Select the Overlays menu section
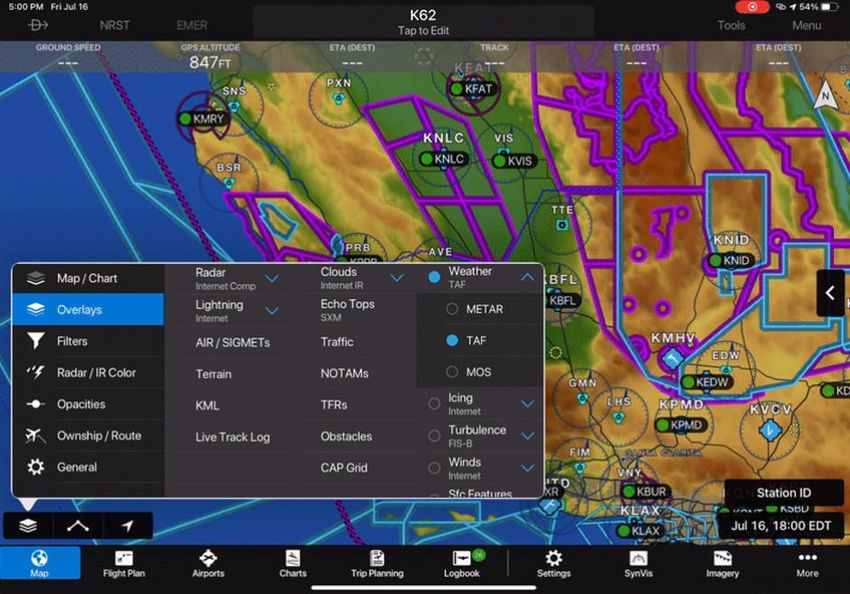Image resolution: width=850 pixels, height=594 pixels. pyautogui.click(x=88, y=309)
